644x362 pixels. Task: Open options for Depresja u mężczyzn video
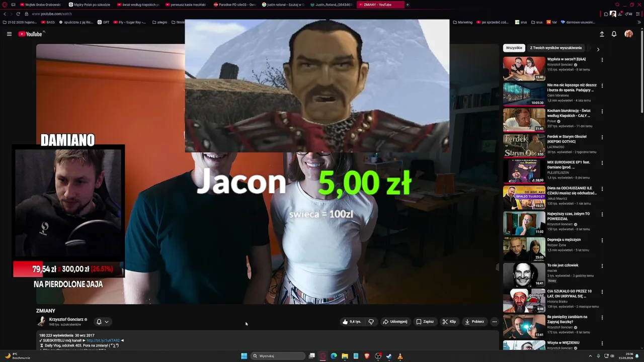602,240
